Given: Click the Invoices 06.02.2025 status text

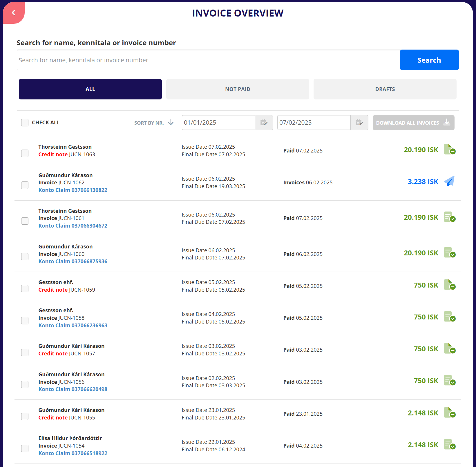Looking at the screenshot, I should click(x=308, y=183).
